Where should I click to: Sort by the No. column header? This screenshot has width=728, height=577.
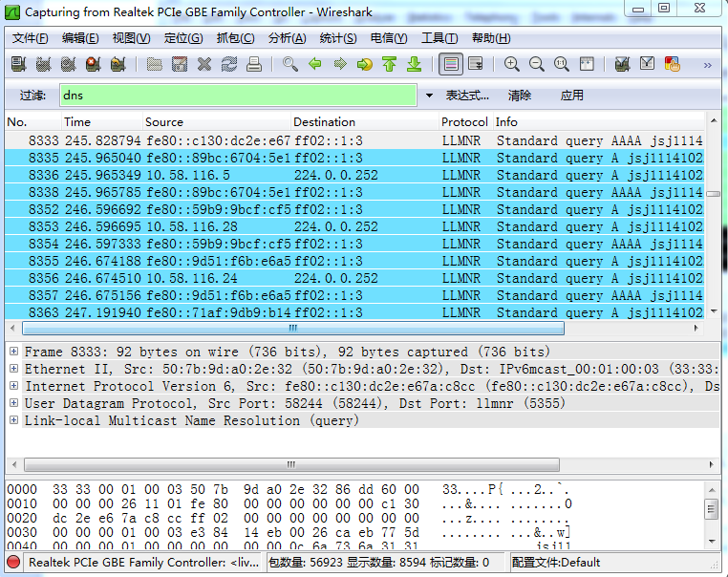point(33,121)
